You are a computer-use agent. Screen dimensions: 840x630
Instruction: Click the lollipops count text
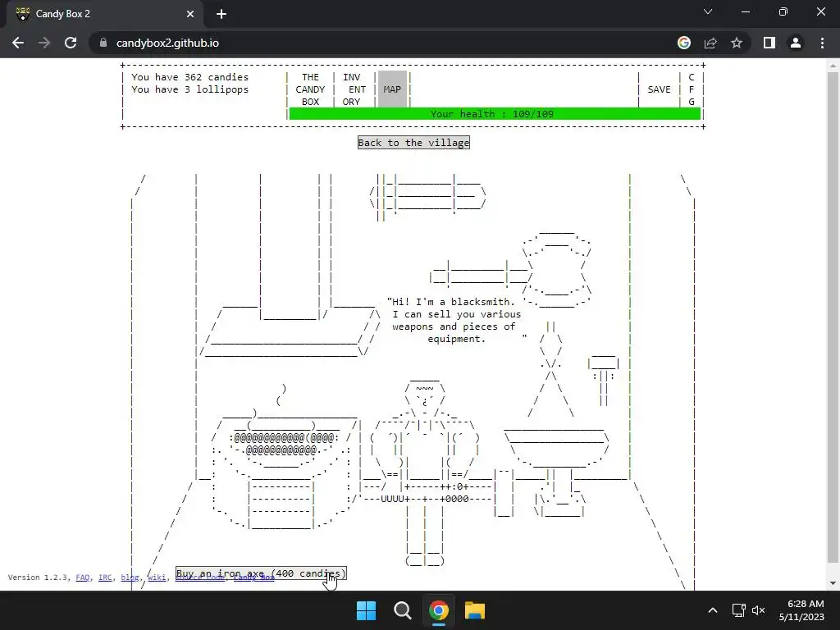coord(189,89)
